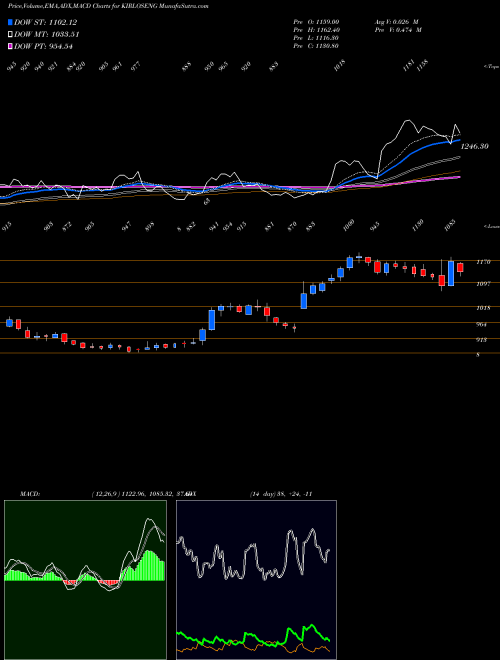Click the white DOW MT legend swatch
The width and height of the screenshot is (500, 660).
pos(11,35)
